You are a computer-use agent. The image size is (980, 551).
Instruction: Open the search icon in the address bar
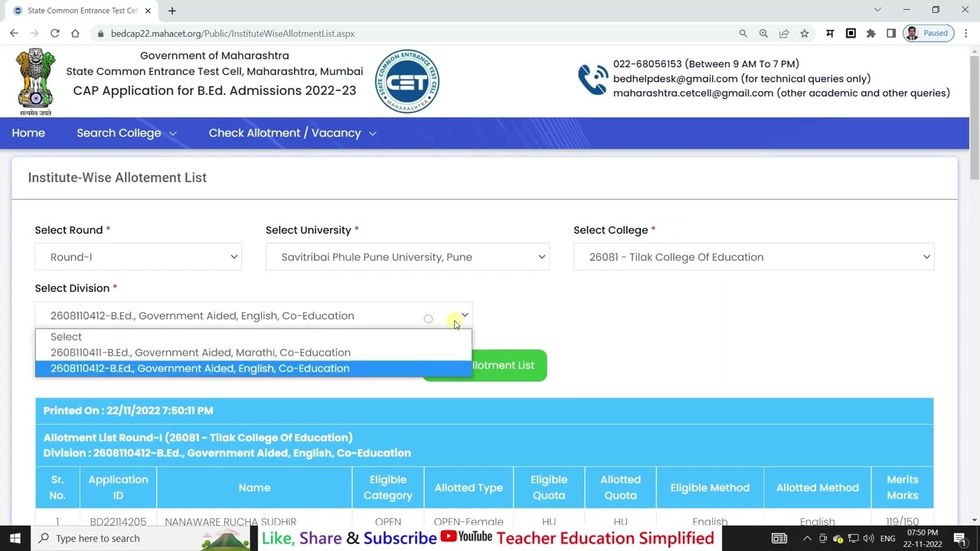point(743,34)
